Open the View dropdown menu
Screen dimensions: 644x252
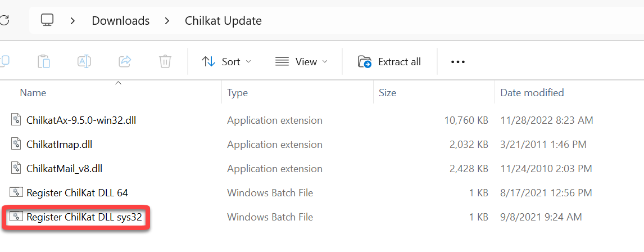[301, 61]
